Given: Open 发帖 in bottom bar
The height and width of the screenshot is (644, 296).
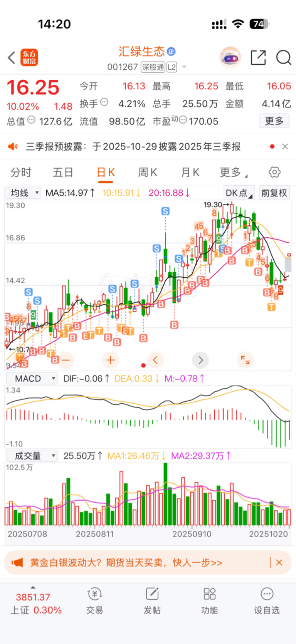Looking at the screenshot, I should click(x=152, y=601).
